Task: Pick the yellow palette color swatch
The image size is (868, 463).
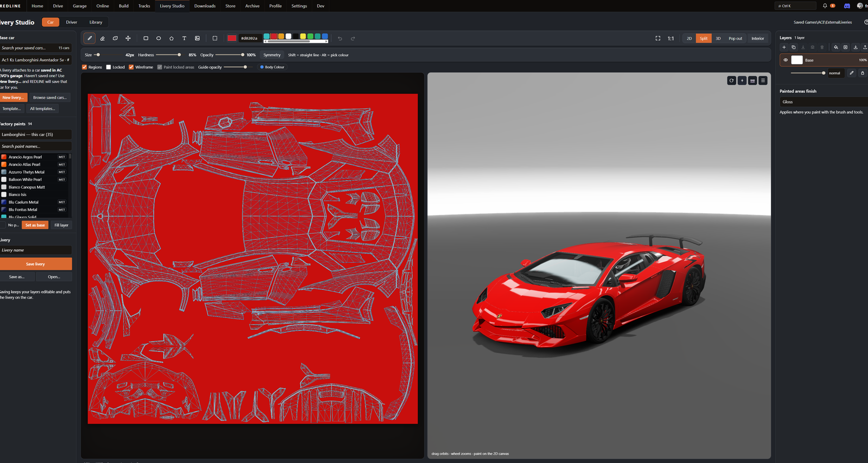Action: 303,36
